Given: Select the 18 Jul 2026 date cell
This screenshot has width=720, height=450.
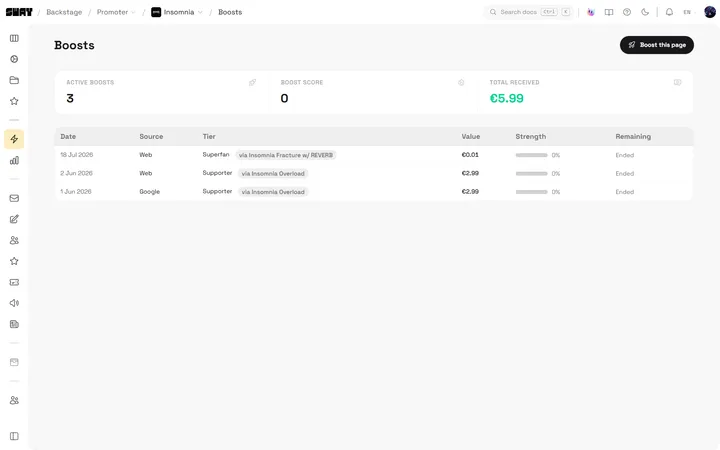Looking at the screenshot, I should click(x=77, y=155).
